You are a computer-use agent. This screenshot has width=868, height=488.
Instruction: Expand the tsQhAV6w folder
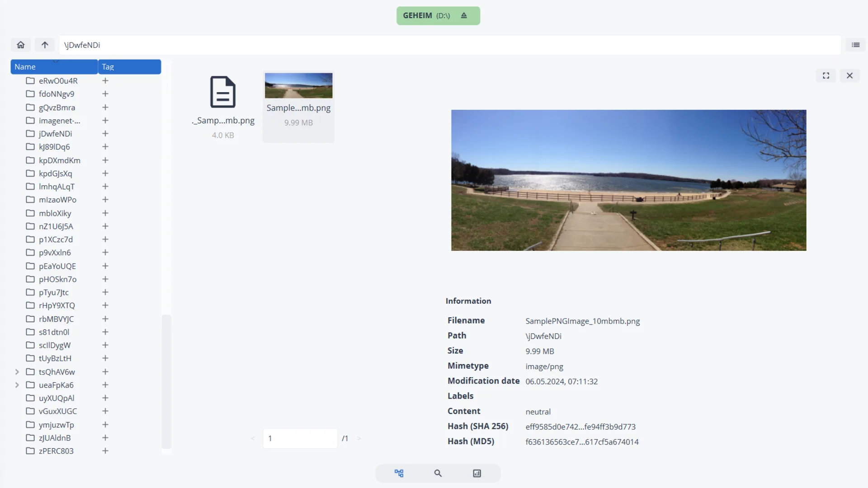(17, 371)
